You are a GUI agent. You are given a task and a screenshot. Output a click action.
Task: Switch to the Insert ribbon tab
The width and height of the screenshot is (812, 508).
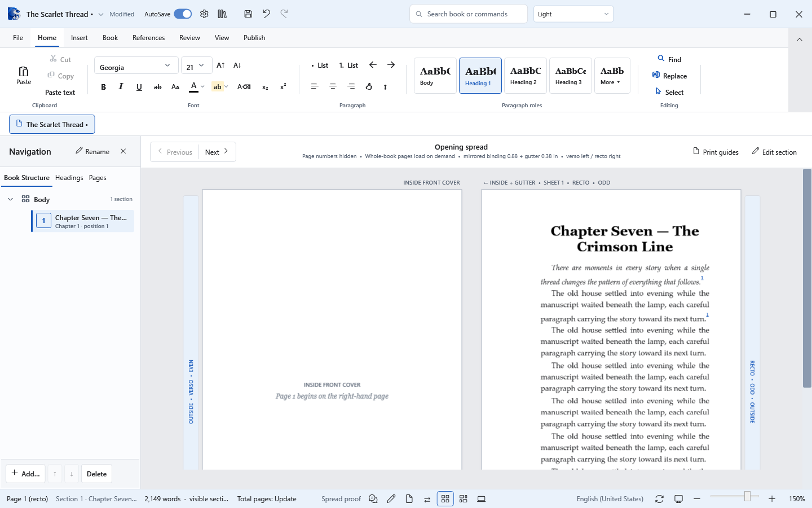(x=80, y=38)
